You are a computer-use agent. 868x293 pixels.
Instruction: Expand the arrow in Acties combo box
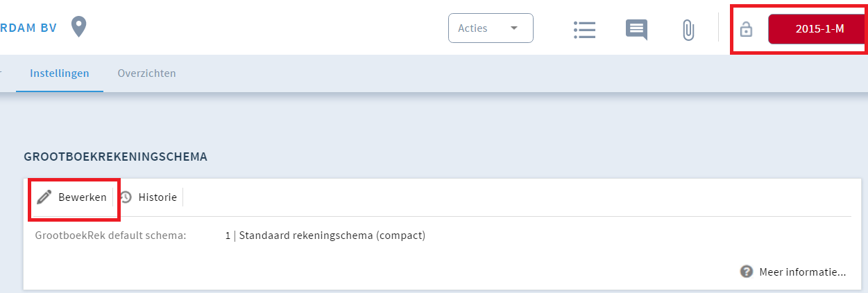coord(514,28)
